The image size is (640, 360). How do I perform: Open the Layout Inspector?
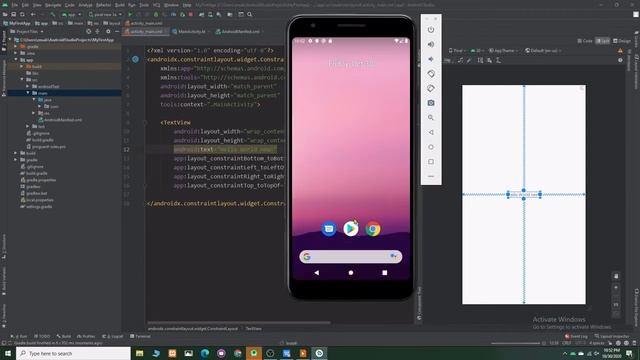[x=611, y=336]
